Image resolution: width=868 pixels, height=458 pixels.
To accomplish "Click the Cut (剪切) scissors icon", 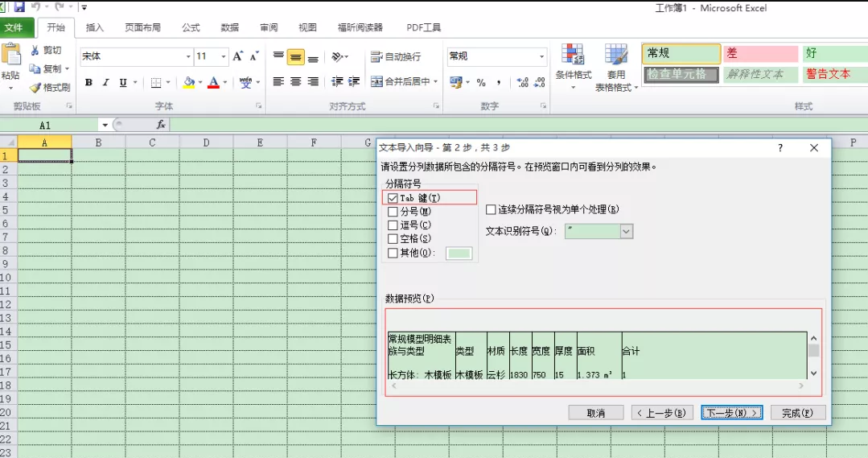I will pos(35,51).
